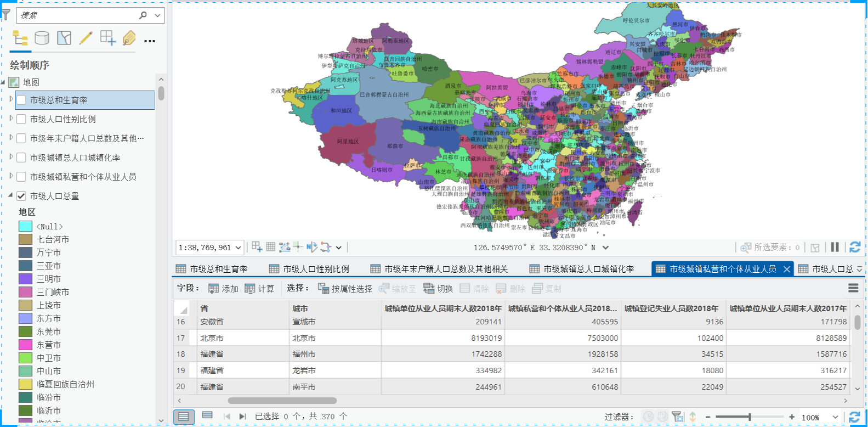Enable the 市级总和生育率 layer checkbox
This screenshot has width=868, height=427.
[21, 100]
